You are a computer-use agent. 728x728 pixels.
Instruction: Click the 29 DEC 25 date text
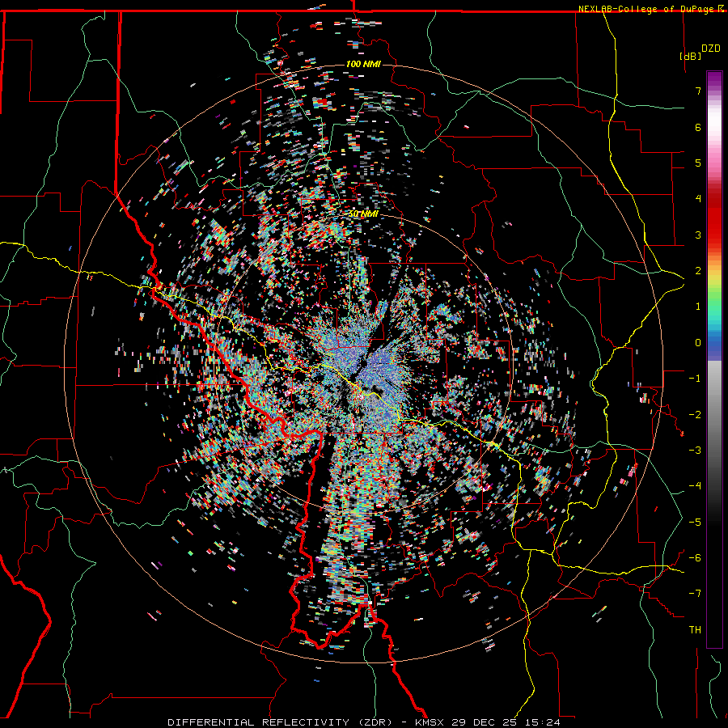(485, 722)
